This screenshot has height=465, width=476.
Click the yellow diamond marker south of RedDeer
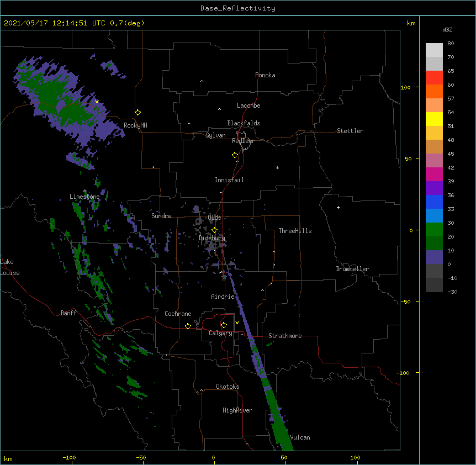(235, 155)
